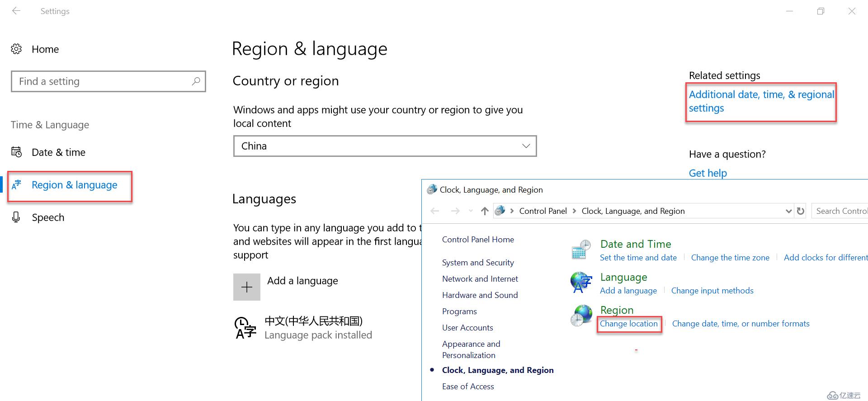Click Set the time and date link

tap(638, 258)
